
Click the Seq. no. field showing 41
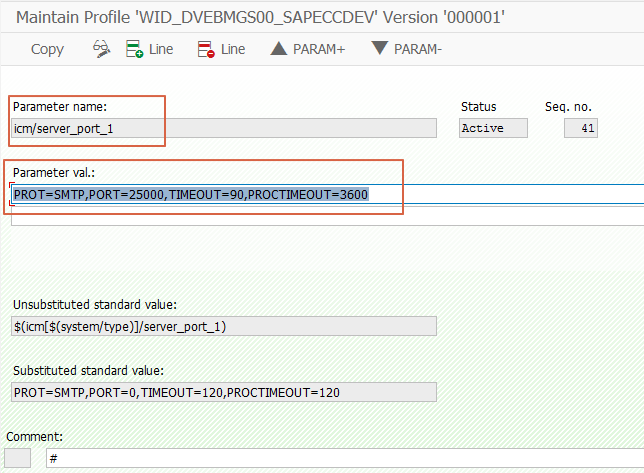581,128
